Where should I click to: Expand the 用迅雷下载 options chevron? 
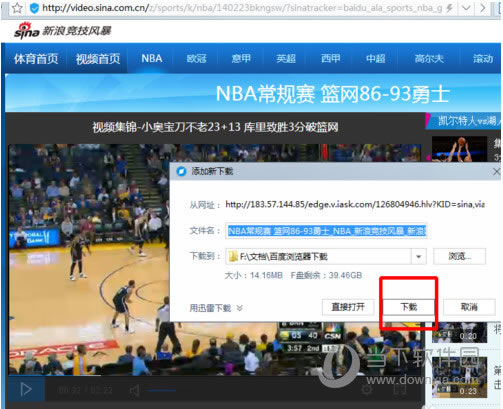[239, 308]
